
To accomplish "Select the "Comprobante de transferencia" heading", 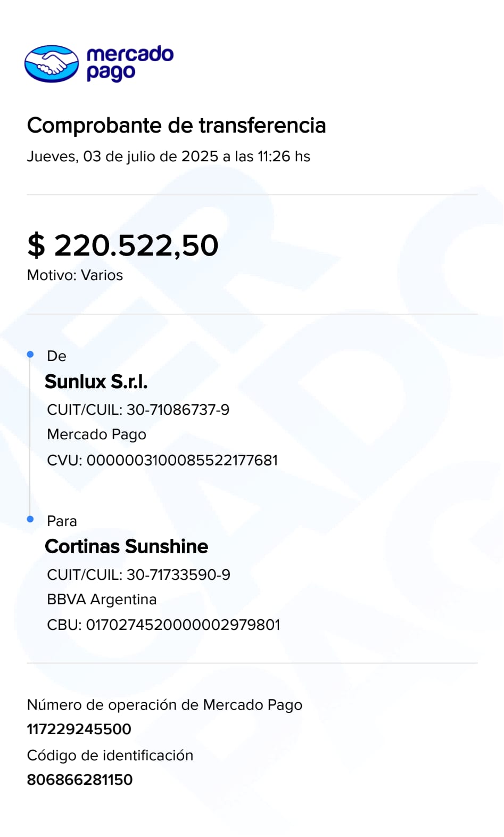I will (x=176, y=126).
